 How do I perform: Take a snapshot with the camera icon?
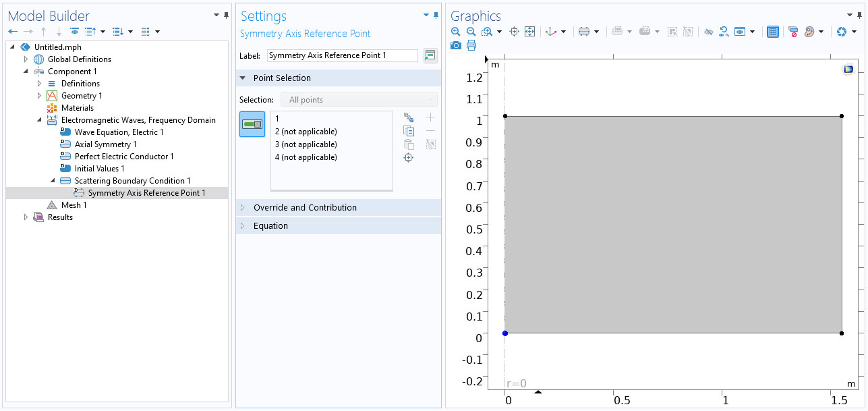pos(456,45)
